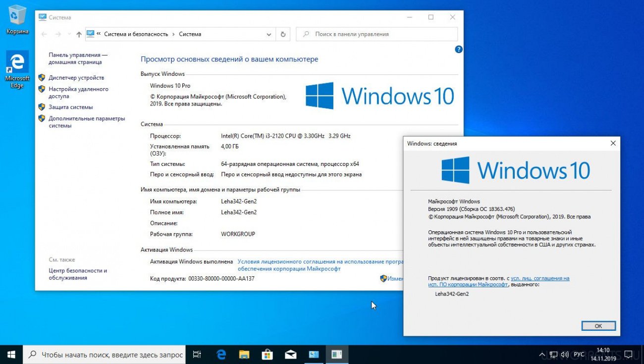Screen dimensions: 644x364
Task: Switch to the Система taskbar window button
Action: (x=314, y=355)
